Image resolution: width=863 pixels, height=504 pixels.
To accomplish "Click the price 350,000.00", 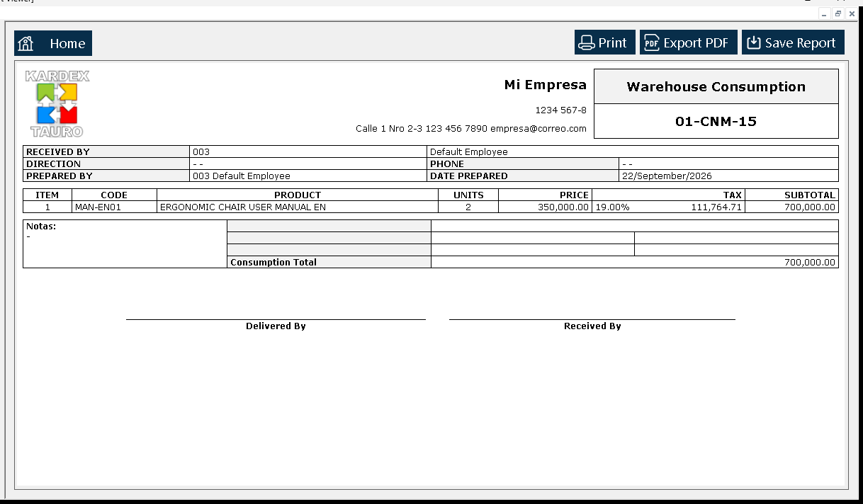I will click(x=564, y=207).
